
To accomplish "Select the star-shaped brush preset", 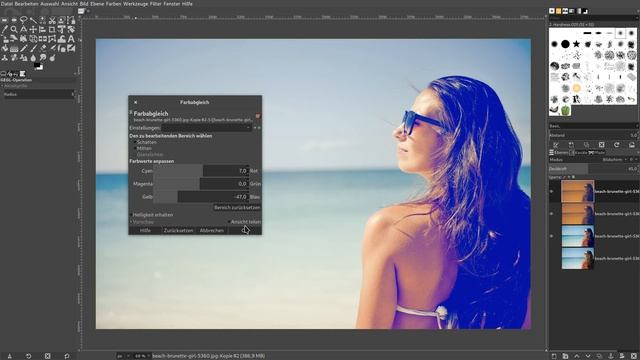I will point(576,44).
